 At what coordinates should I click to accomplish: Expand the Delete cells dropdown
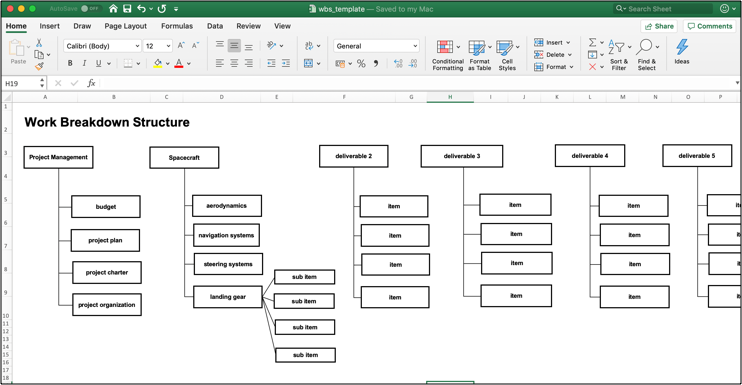(570, 55)
